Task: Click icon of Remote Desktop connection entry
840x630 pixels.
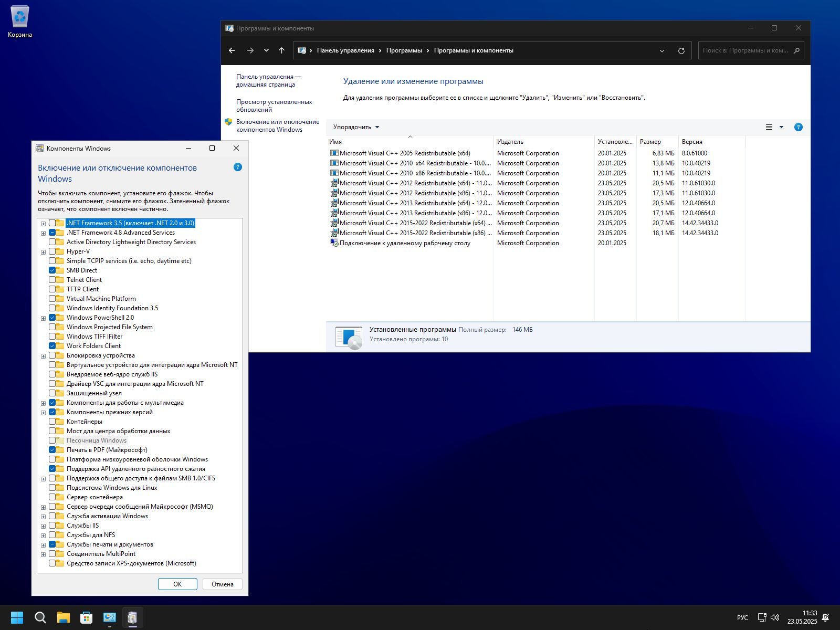Action: coord(334,243)
